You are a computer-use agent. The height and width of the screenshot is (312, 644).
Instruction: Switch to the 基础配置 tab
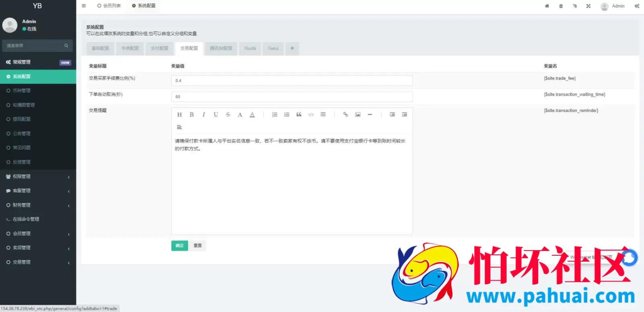coord(100,48)
